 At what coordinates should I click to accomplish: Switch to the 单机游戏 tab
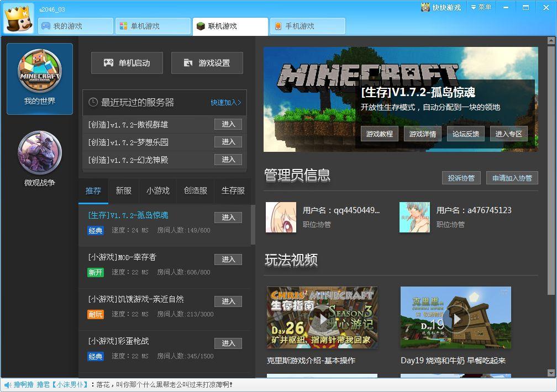pos(153,26)
